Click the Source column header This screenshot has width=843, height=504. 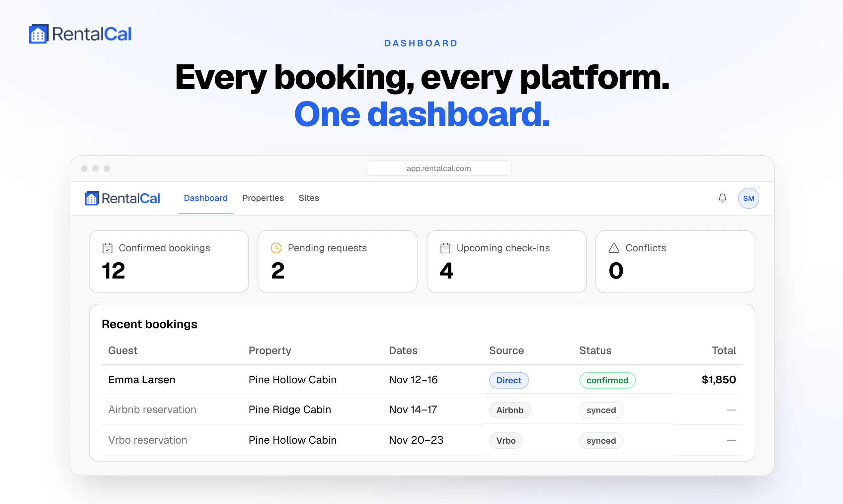tap(506, 350)
